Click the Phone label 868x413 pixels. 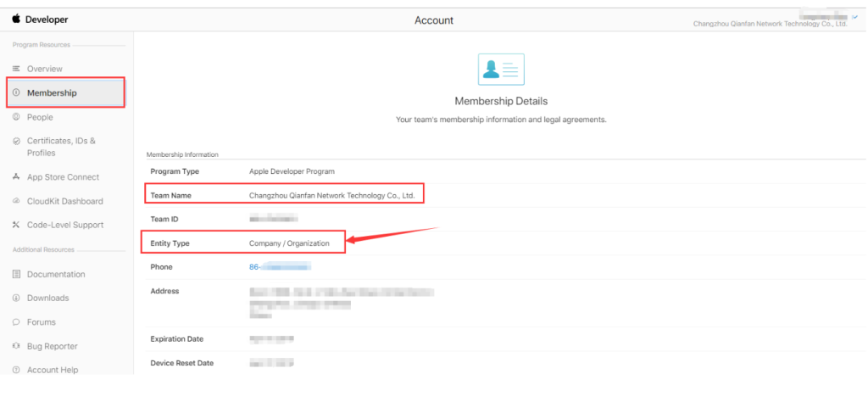coord(162,267)
